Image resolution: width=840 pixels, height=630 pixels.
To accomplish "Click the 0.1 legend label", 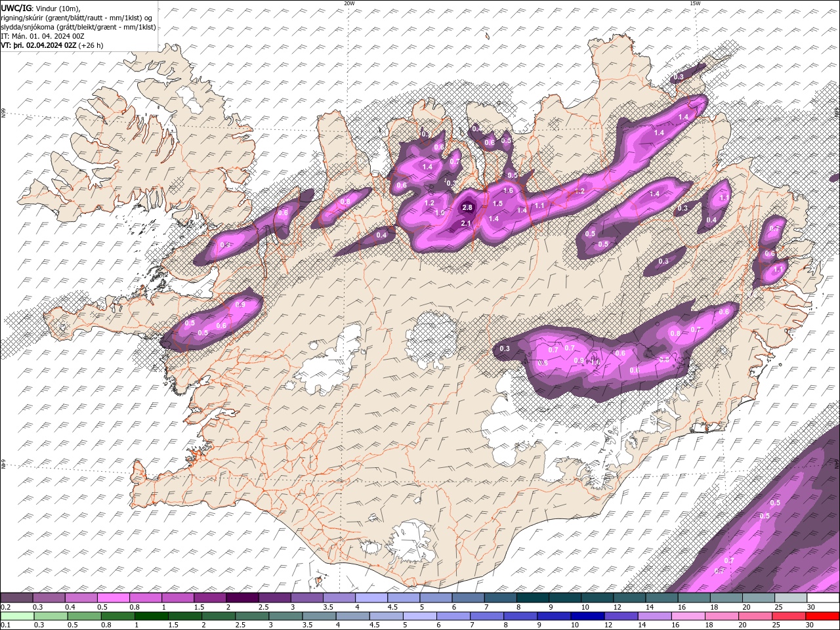I will pyautogui.click(x=5, y=625).
